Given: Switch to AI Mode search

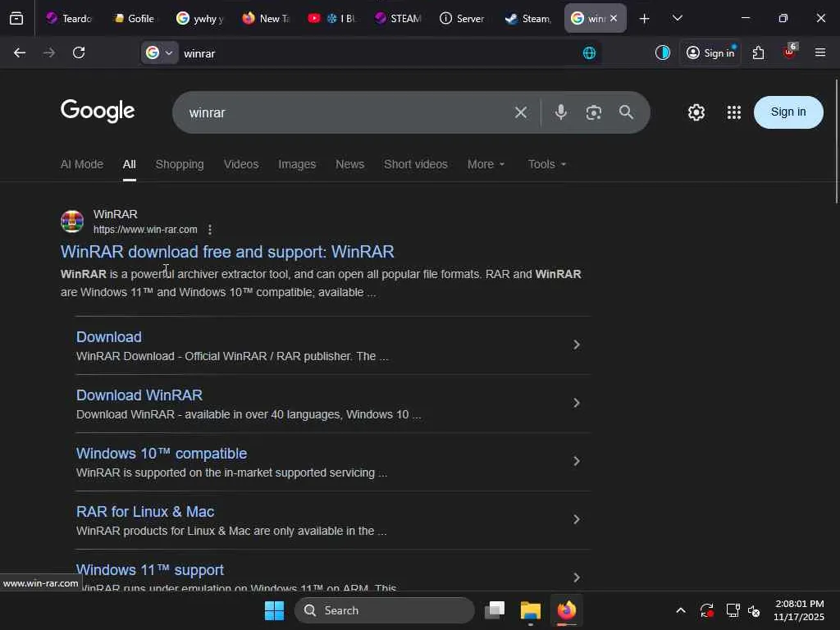Looking at the screenshot, I should point(82,164).
